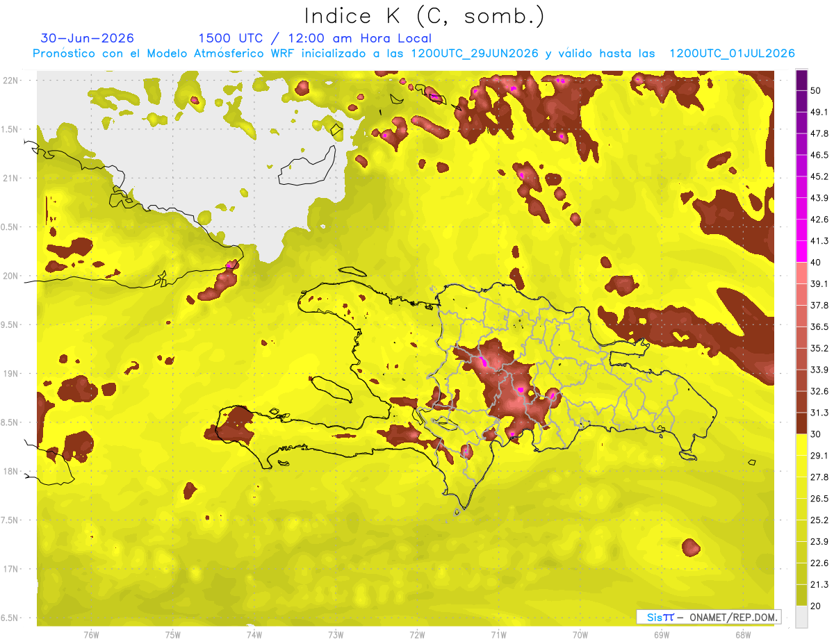Click the colorbar value '45.2'

click(819, 176)
